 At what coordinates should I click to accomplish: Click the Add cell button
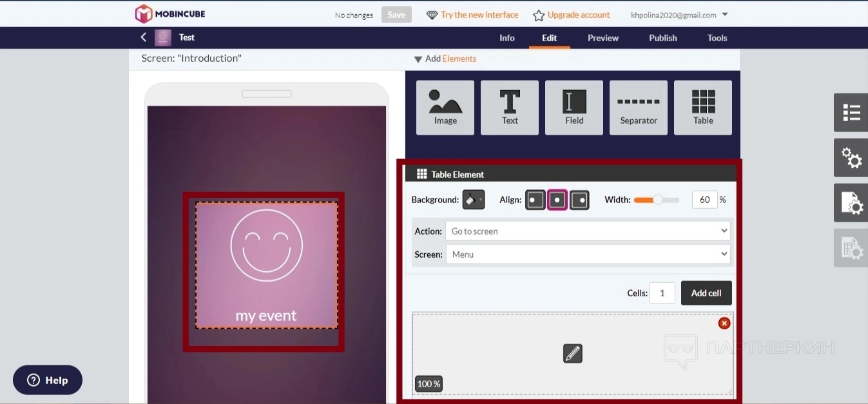(x=706, y=293)
